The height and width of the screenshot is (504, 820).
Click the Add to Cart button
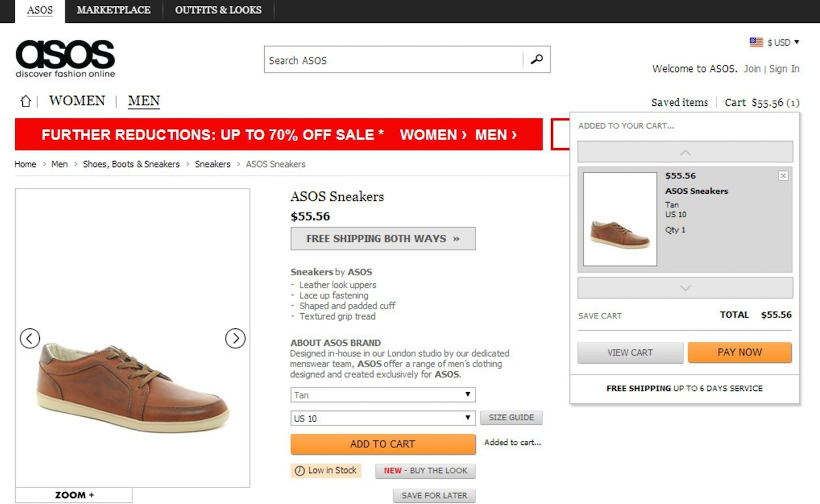click(x=382, y=444)
